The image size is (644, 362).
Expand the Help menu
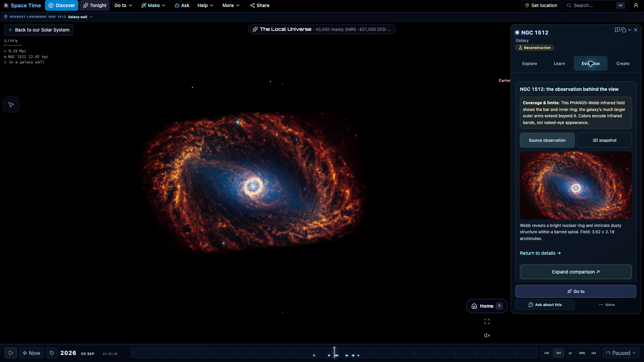(x=205, y=5)
